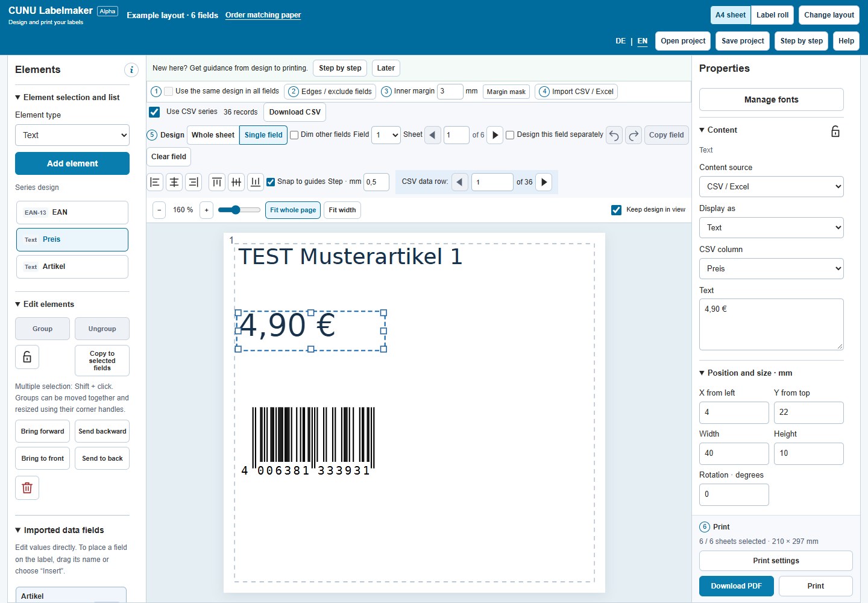Toggle content lock in Properties panel
Viewport: 868px width, 603px height.
pos(835,131)
